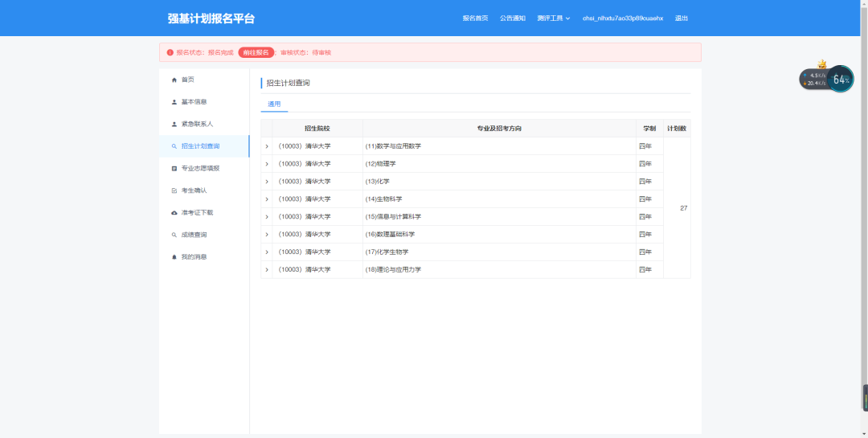This screenshot has height=438, width=868.
Task: Open 成绩查询 in the sidebar
Action: point(204,235)
